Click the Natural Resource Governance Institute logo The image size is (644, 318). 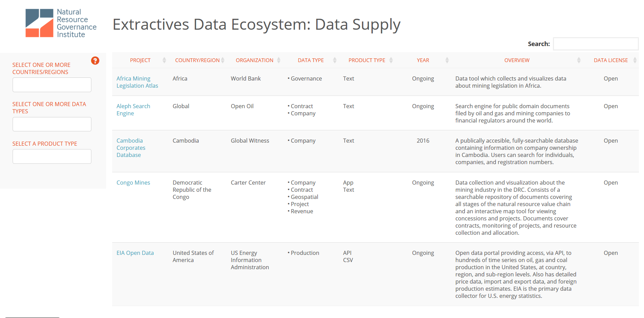(x=61, y=23)
